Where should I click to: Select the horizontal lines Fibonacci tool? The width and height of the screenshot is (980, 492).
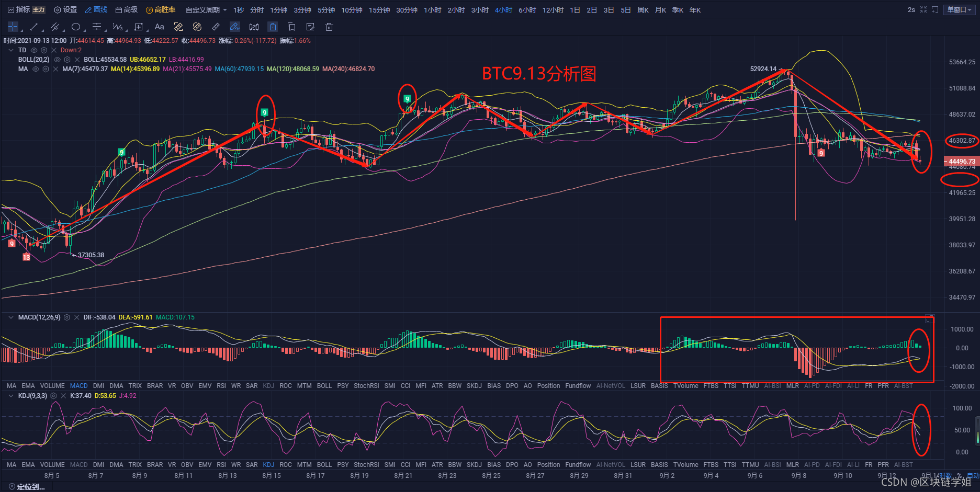[97, 27]
